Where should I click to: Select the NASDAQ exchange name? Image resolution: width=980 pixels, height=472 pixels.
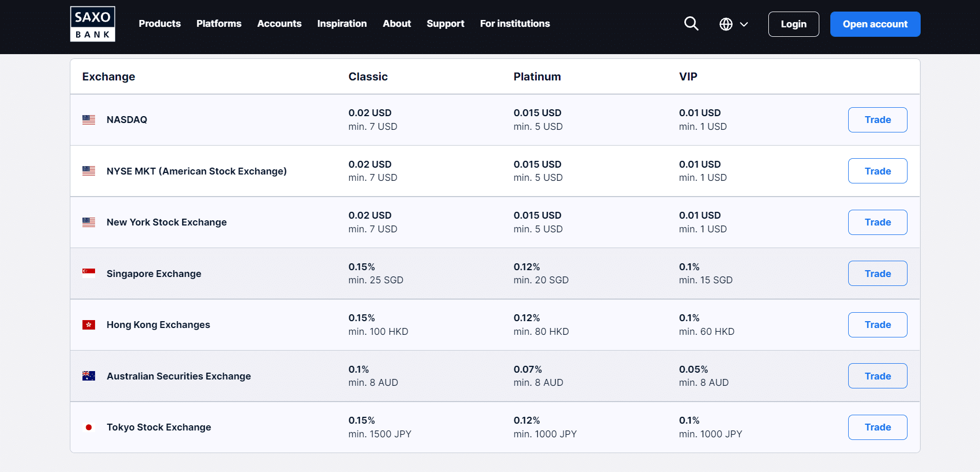(x=127, y=120)
